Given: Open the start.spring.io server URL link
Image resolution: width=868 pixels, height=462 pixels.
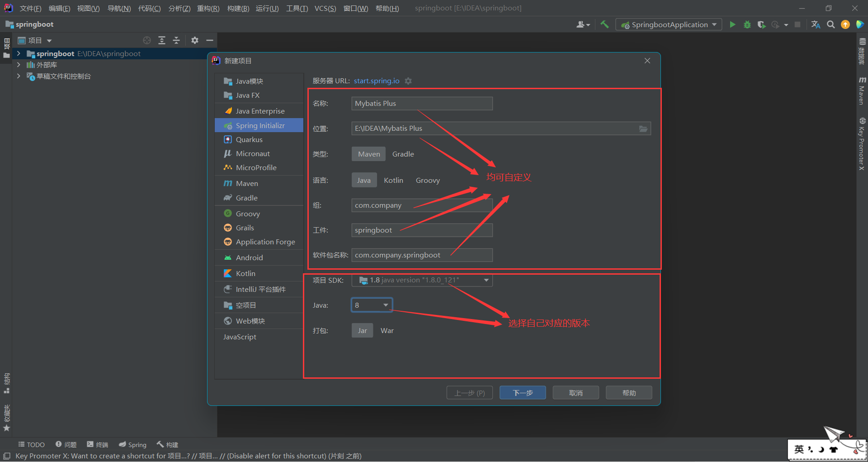Looking at the screenshot, I should pyautogui.click(x=376, y=81).
